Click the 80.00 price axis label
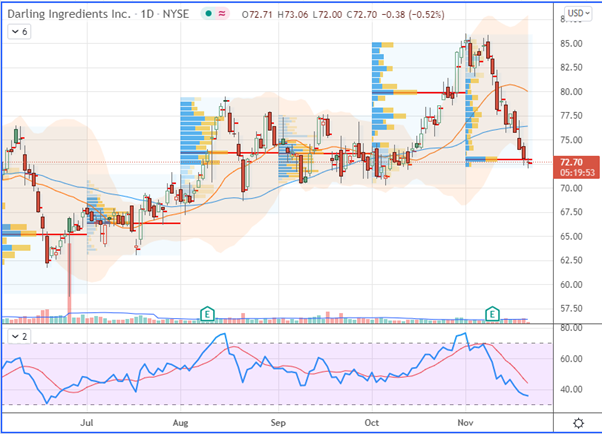 pyautogui.click(x=571, y=92)
